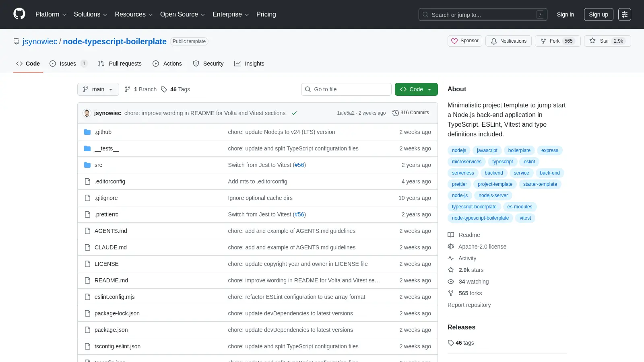The image size is (644, 362).
Task: Open the AGENTS.md file
Action: pyautogui.click(x=111, y=231)
